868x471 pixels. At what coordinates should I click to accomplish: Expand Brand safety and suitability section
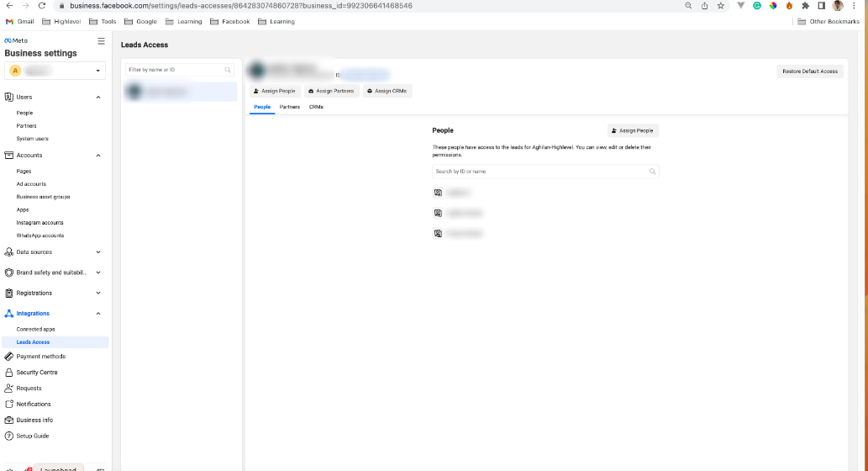coord(98,273)
